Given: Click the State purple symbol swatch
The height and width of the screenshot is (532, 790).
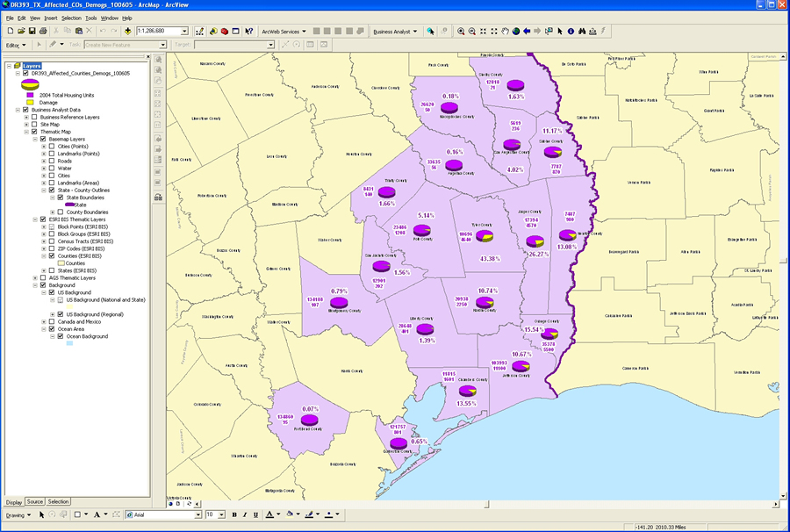Looking at the screenshot, I should (69, 205).
